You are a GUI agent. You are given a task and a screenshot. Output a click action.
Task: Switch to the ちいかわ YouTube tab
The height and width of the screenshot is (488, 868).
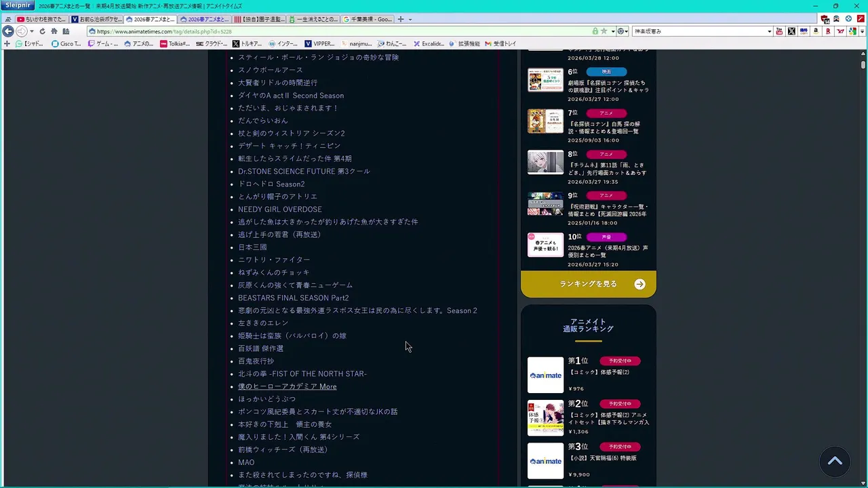(x=42, y=19)
